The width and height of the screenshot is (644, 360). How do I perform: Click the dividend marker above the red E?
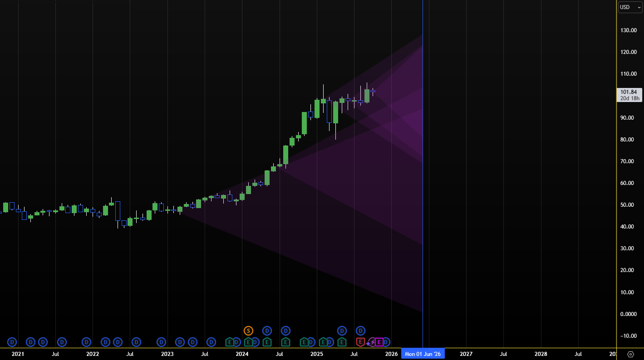click(x=360, y=331)
